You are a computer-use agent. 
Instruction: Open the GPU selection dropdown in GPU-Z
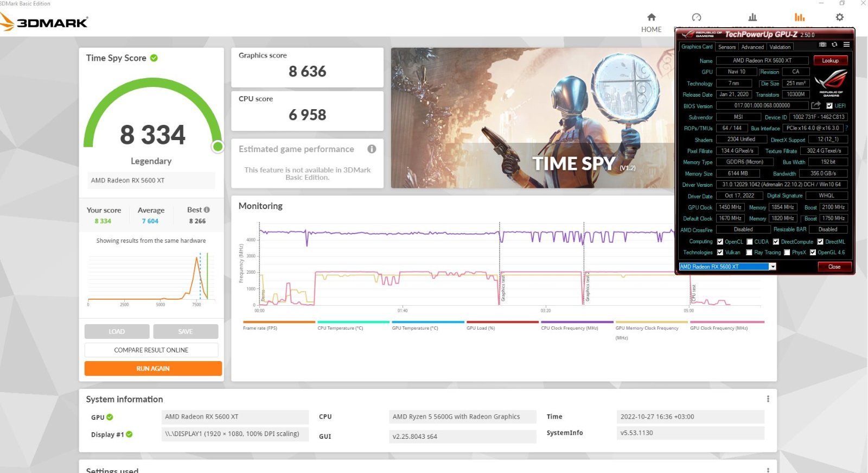point(773,267)
